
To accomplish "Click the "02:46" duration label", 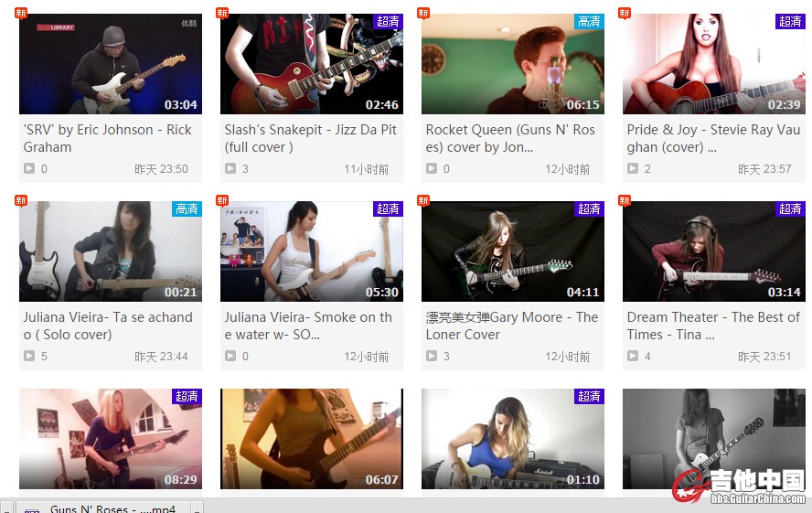I will click(x=382, y=104).
